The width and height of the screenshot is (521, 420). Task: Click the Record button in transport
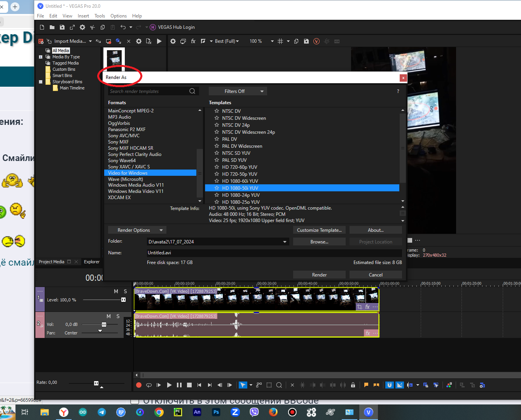(x=139, y=385)
